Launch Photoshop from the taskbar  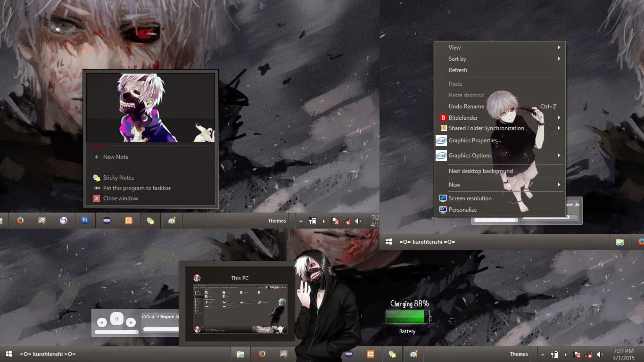[x=85, y=220]
